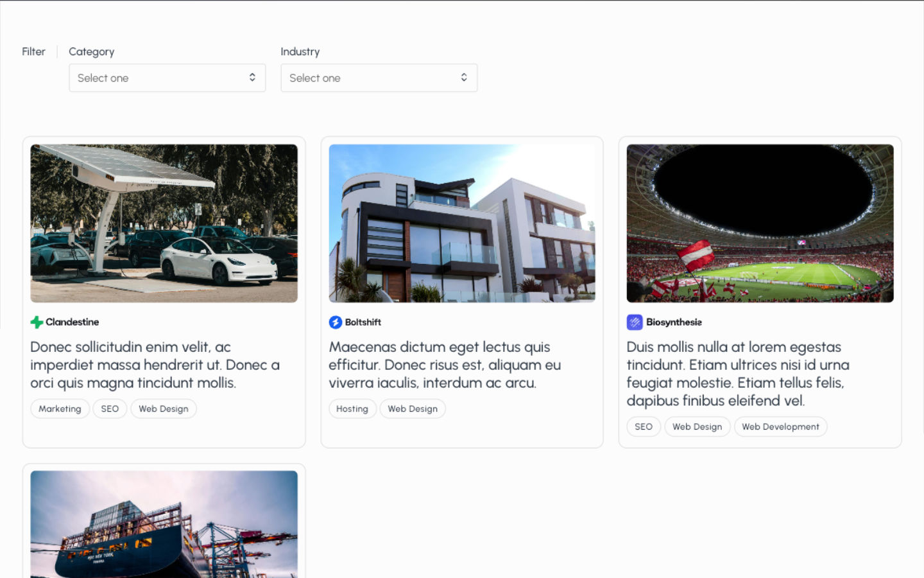This screenshot has height=578, width=924.
Task: Open the solar car charging station image
Action: click(164, 223)
